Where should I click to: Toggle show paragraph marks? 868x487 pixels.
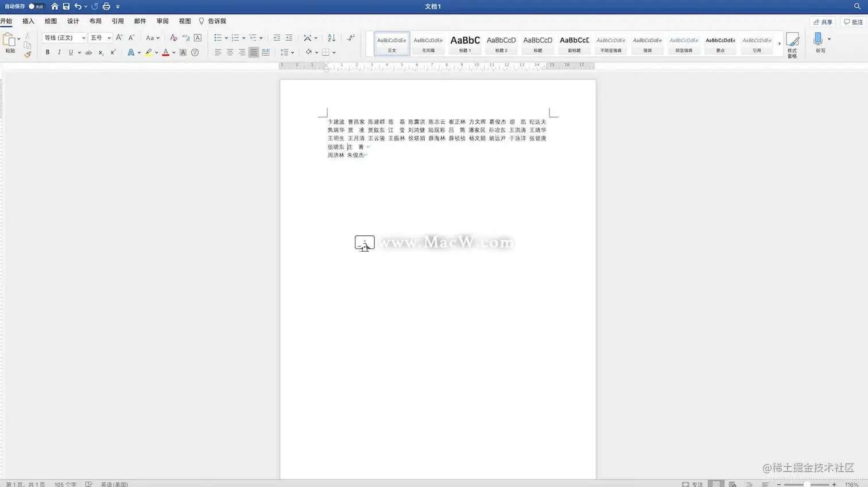pos(351,37)
